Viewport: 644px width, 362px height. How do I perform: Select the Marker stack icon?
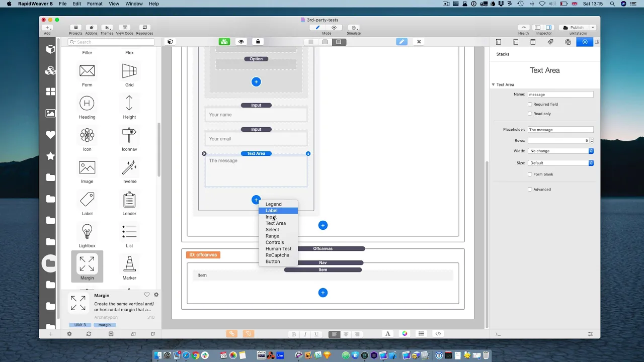[x=129, y=264]
